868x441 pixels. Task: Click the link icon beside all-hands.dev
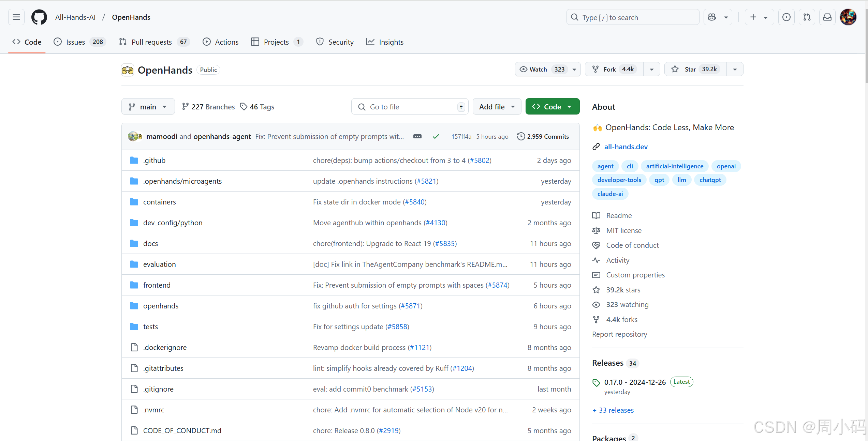click(596, 147)
